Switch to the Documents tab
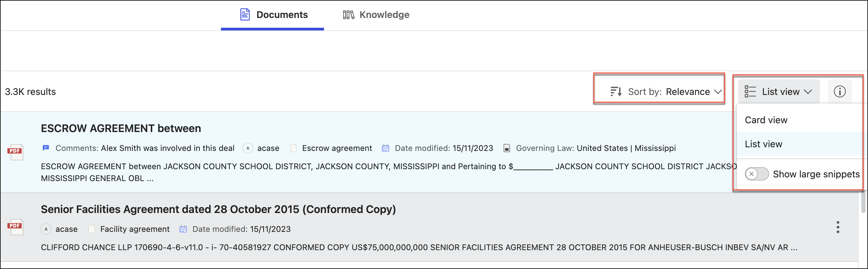The width and height of the screenshot is (868, 269). [273, 15]
